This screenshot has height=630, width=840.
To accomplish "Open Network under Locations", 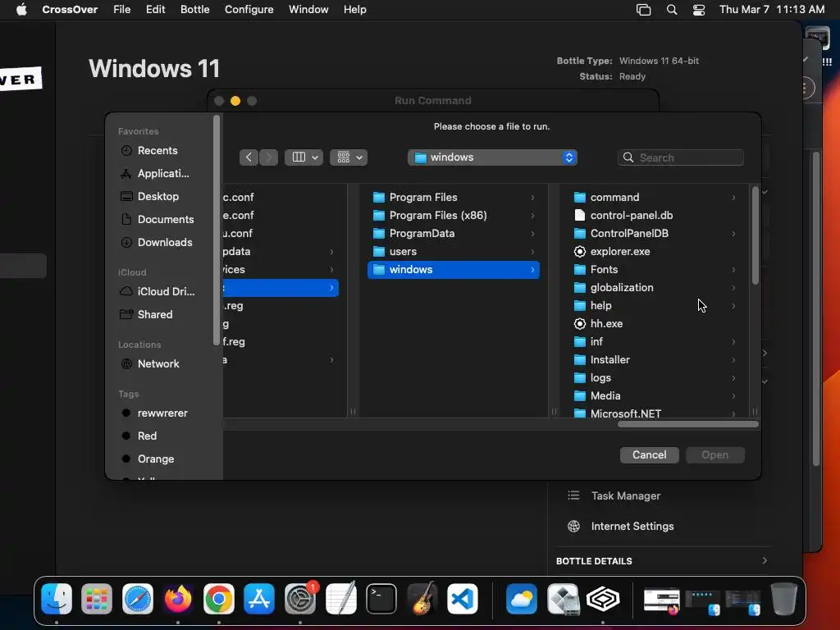I will [158, 363].
